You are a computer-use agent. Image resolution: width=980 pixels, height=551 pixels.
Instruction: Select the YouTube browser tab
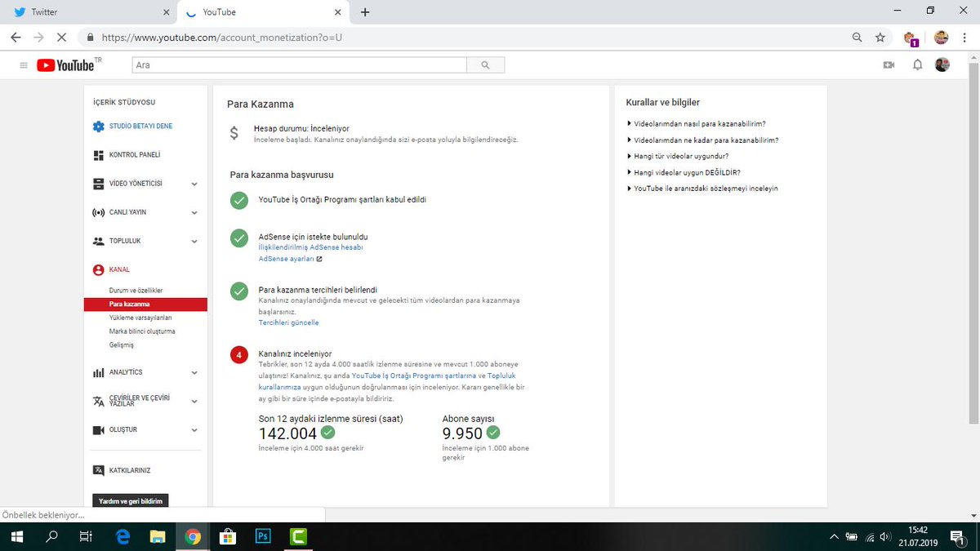(263, 13)
